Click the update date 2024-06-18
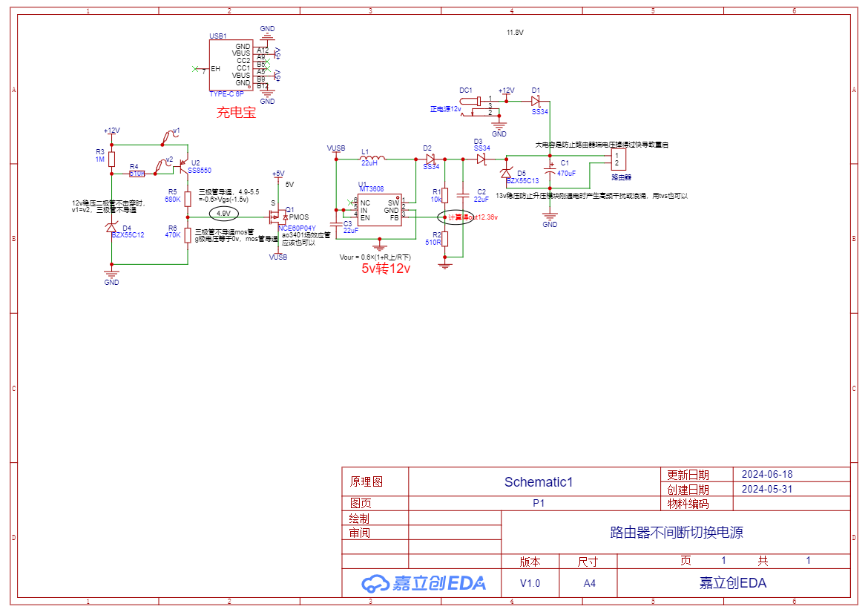This screenshot has width=868, height=612. [x=767, y=474]
